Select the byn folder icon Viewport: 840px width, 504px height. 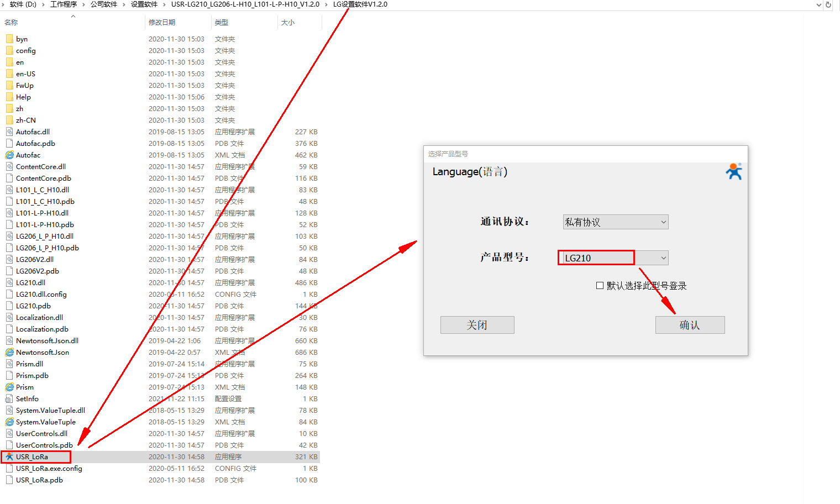tap(9, 39)
